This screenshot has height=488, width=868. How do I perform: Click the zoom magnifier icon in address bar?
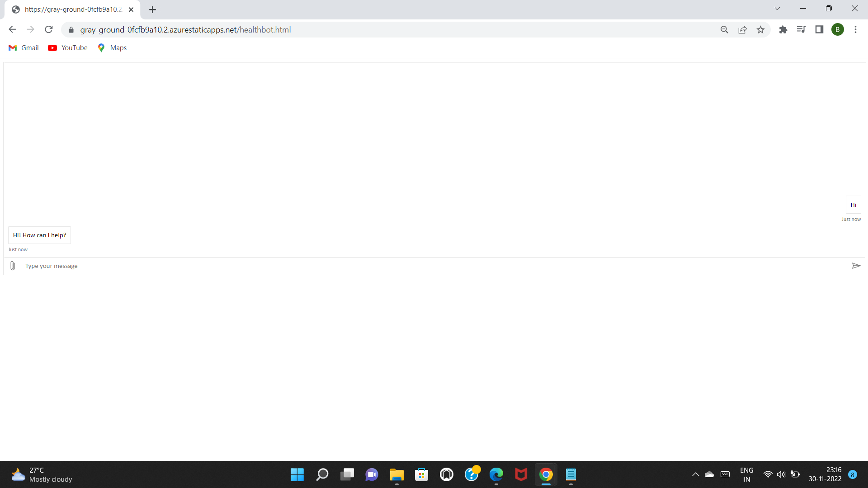pyautogui.click(x=724, y=29)
